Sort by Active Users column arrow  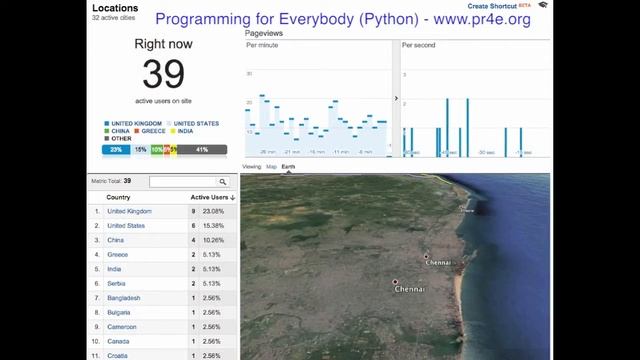click(x=233, y=198)
